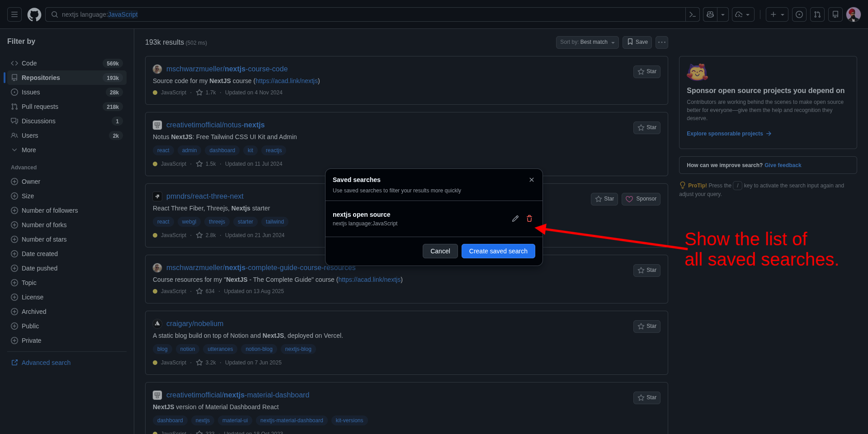
Task: Open Explore sponsorable projects link
Action: click(729, 134)
